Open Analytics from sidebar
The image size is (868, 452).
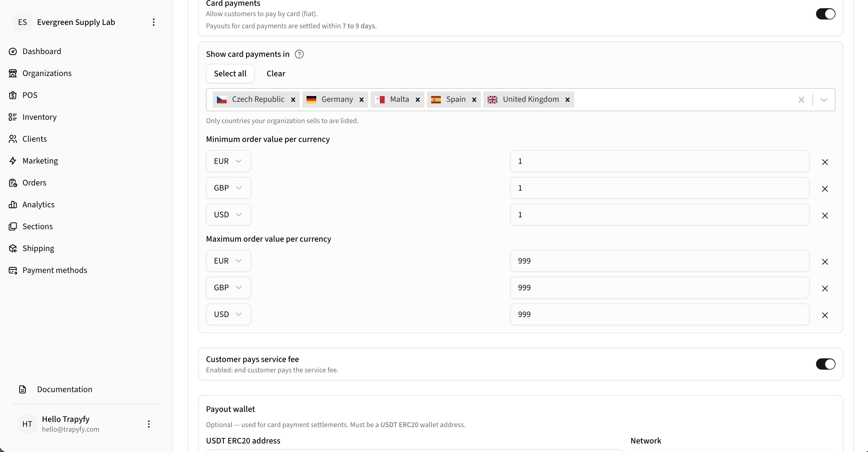point(38,205)
